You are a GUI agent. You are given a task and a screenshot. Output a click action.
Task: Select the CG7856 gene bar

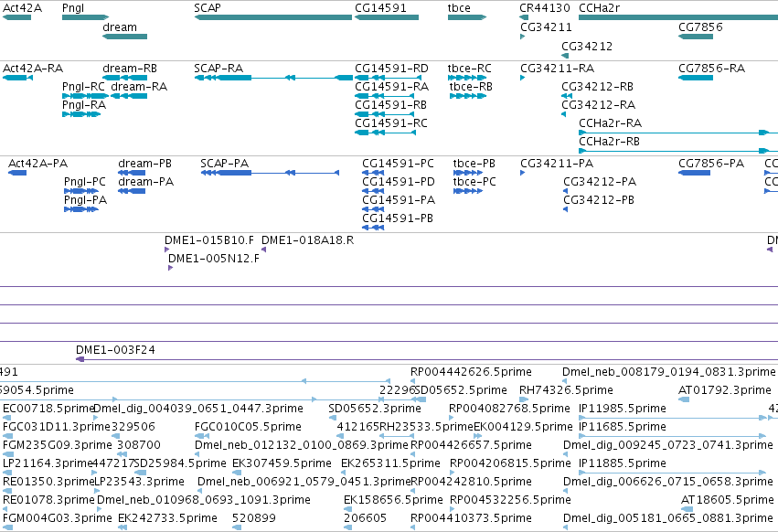[696, 37]
